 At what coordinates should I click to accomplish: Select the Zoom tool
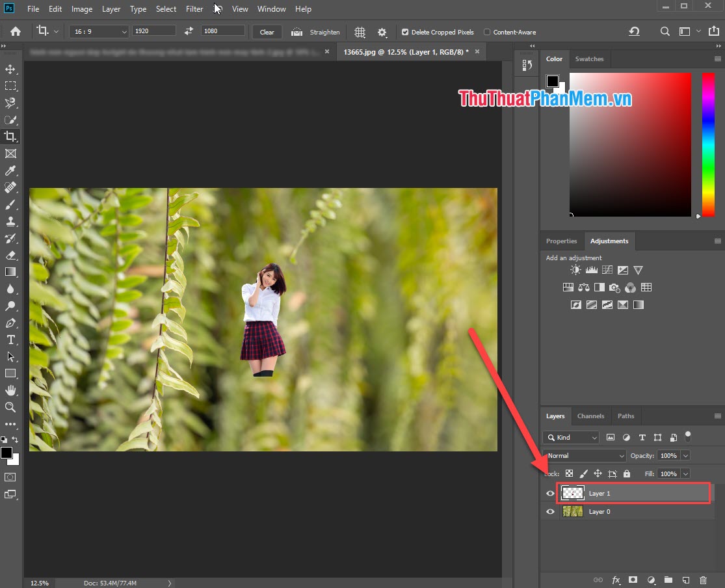(10, 407)
